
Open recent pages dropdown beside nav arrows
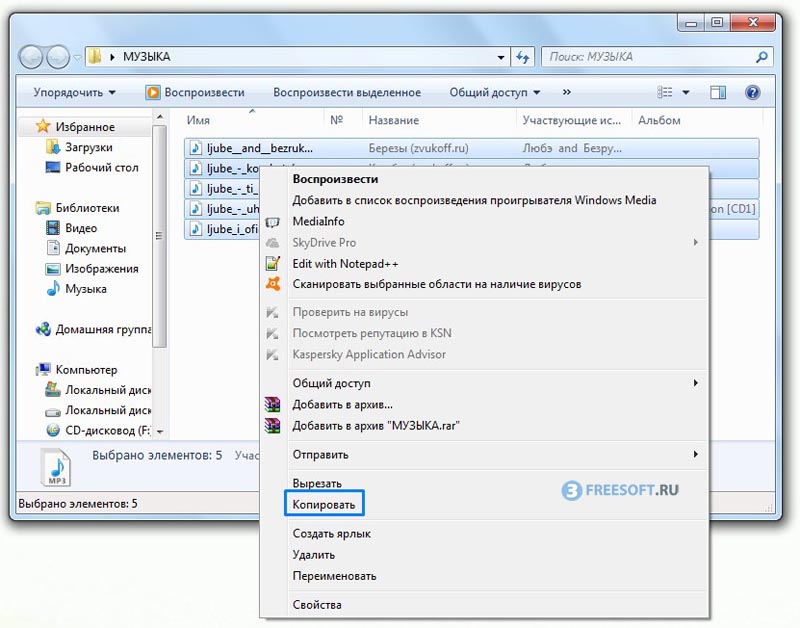tap(77, 57)
